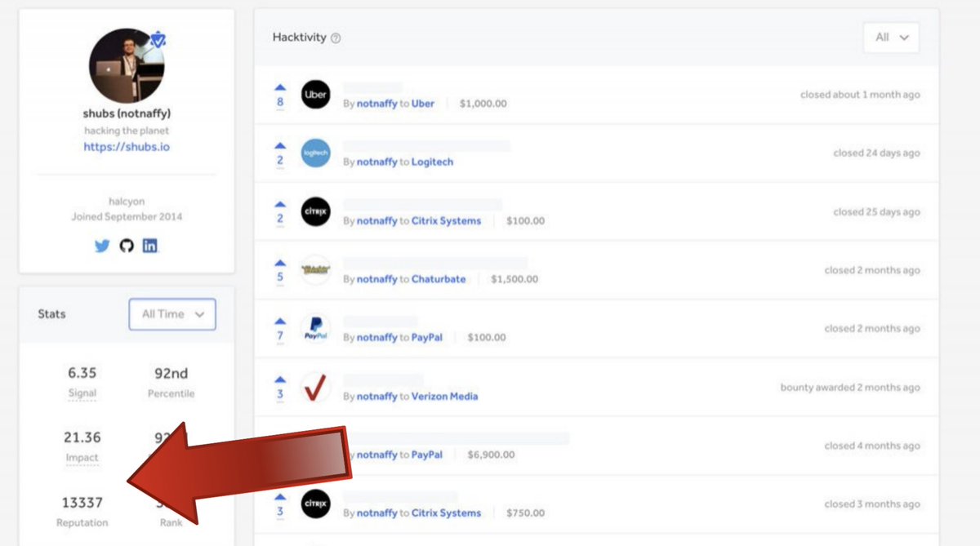
Task: Open Citrix Systems link in $750.00 row
Action: [446, 513]
